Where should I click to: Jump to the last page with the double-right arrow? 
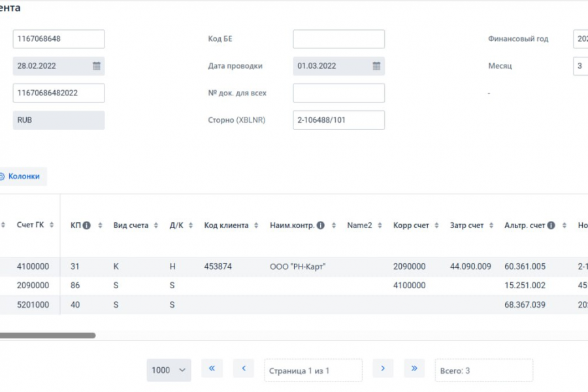(414, 368)
